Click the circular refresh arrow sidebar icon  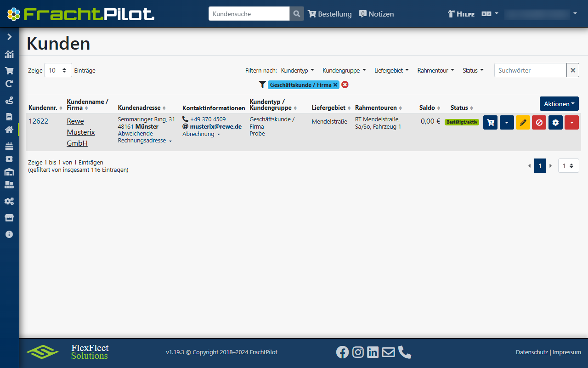click(9, 84)
